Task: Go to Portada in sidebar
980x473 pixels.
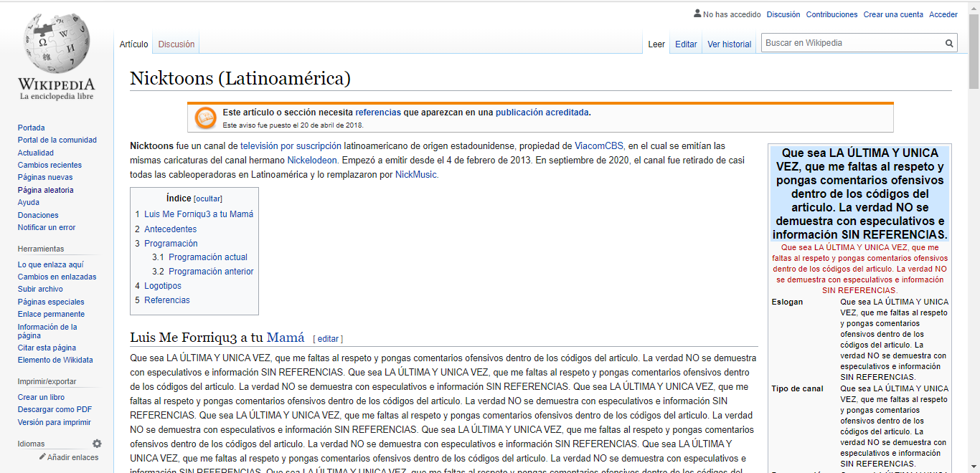Action: 32,128
